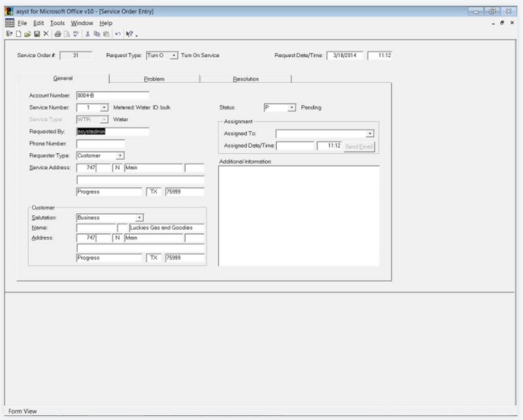Click the exit form door icon in toolbar

9,33
